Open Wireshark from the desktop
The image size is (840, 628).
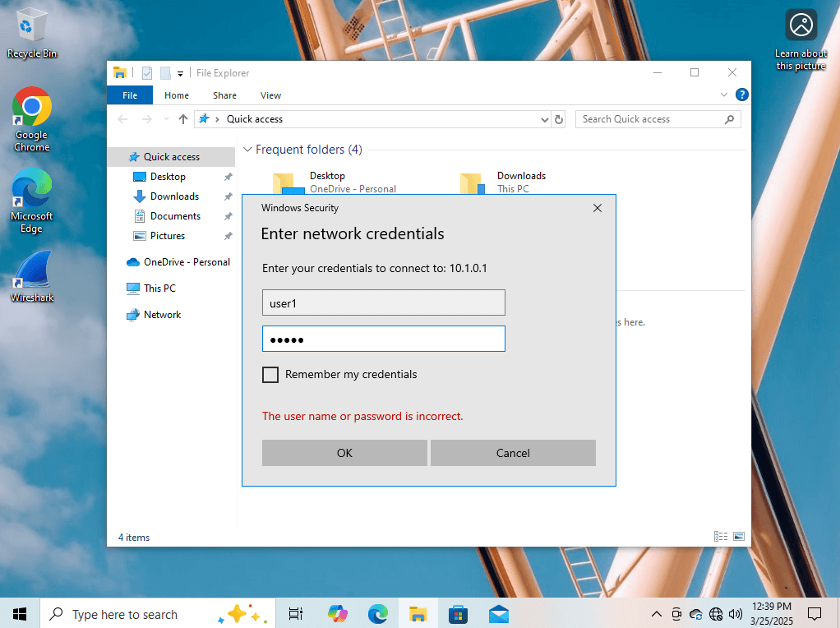pos(31,278)
